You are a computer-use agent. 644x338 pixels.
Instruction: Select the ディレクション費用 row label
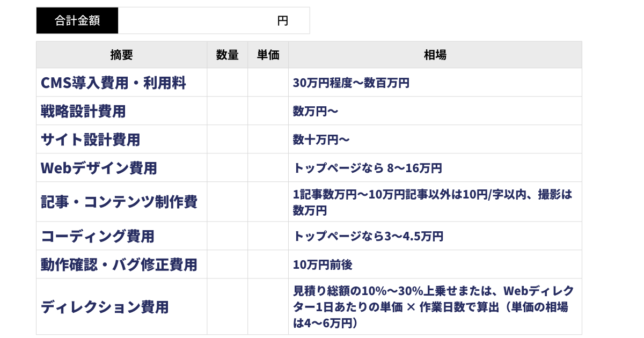pyautogui.click(x=105, y=307)
